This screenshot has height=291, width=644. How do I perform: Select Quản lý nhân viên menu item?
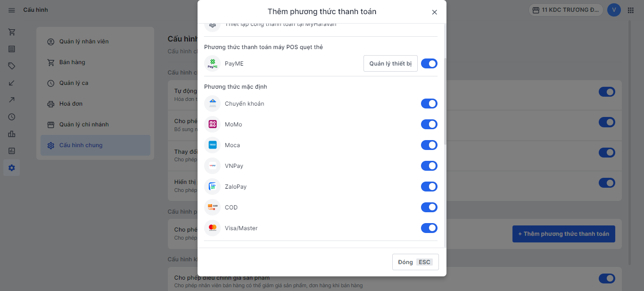click(x=84, y=42)
